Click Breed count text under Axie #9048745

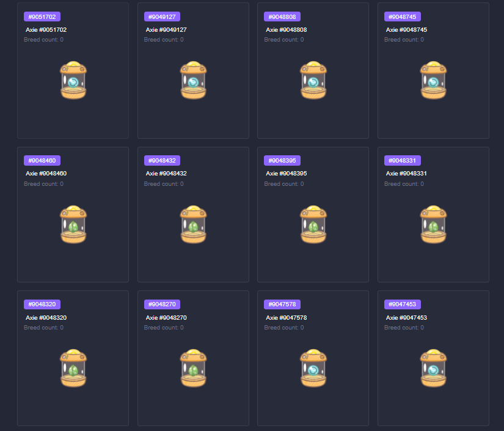(x=404, y=40)
